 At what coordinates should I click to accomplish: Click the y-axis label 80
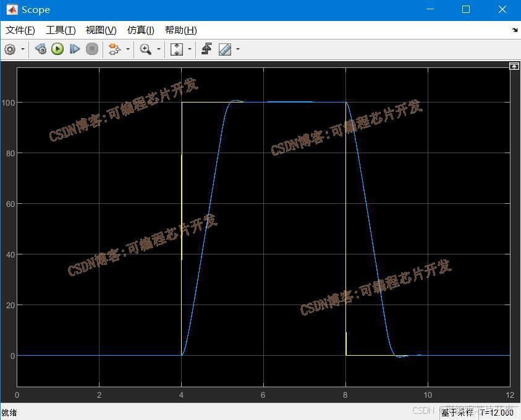point(11,153)
